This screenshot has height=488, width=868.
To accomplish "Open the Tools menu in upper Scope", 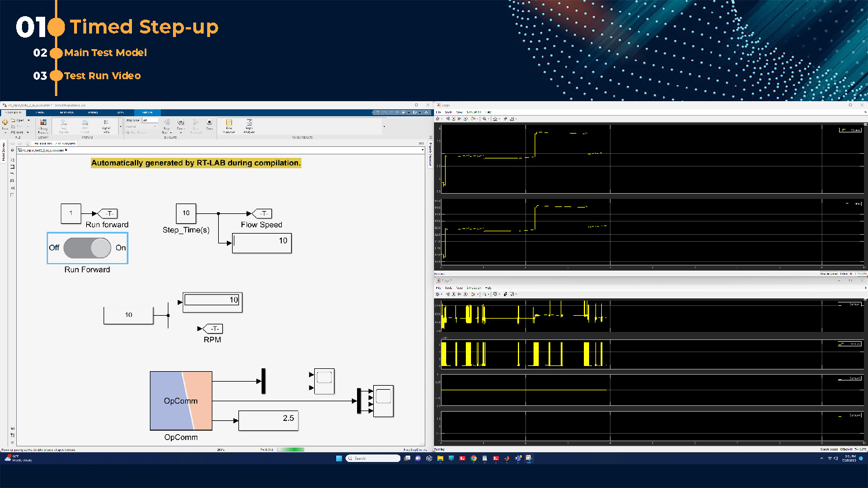I will (448, 112).
